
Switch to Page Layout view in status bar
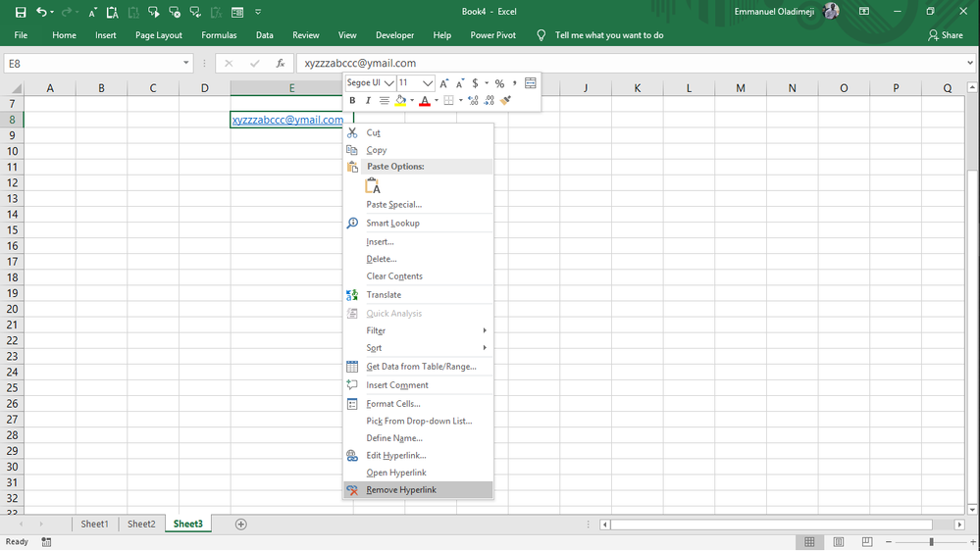(838, 542)
